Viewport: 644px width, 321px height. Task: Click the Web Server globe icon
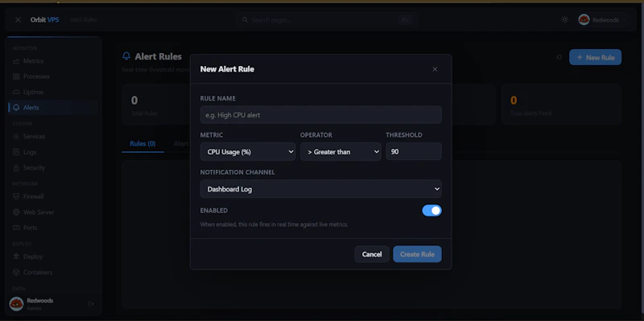[16, 212]
